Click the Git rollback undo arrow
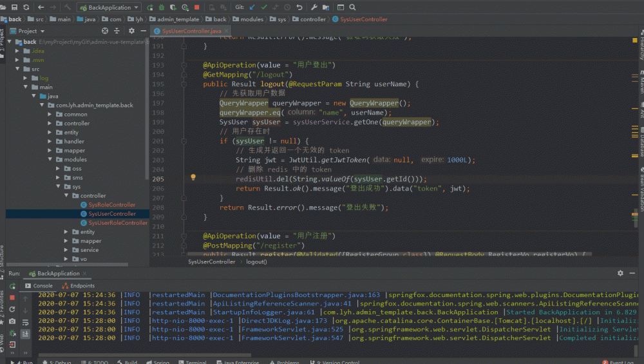This screenshot has width=644, height=364. coord(299,7)
